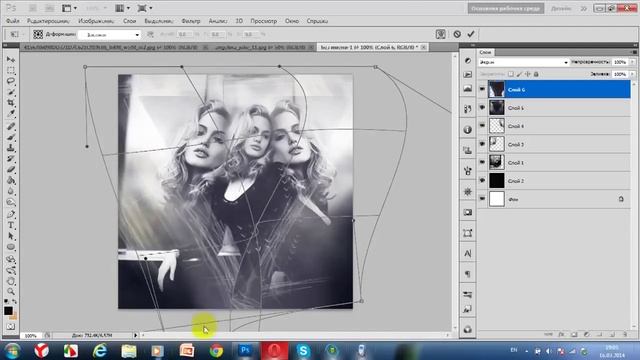Hide the Фон background layer
The height and width of the screenshot is (360, 640).
[x=482, y=198]
